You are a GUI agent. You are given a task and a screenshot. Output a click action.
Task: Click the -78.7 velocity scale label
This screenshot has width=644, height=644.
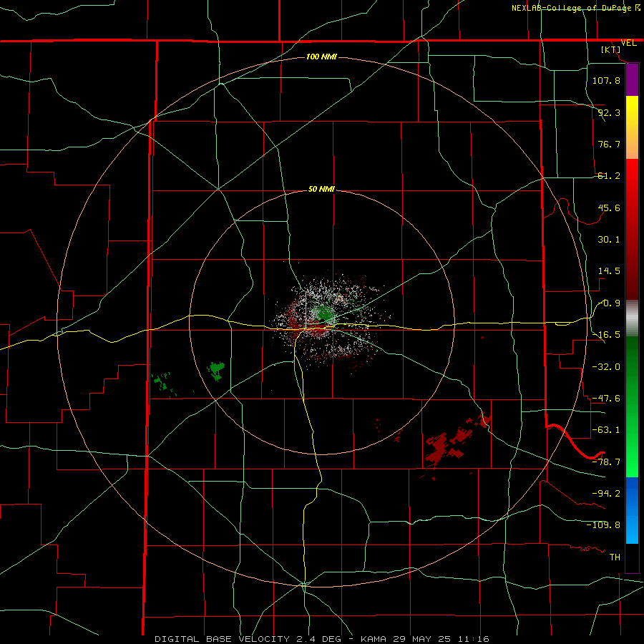[x=606, y=462]
